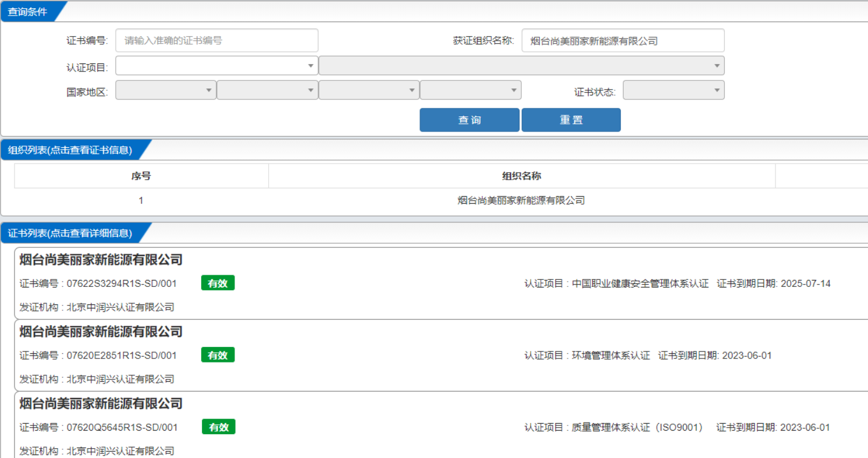Viewport: 868px width, 458px height.
Task: Click the 有效 badge beside 07622S3294R1S-SD/001
Action: [218, 283]
